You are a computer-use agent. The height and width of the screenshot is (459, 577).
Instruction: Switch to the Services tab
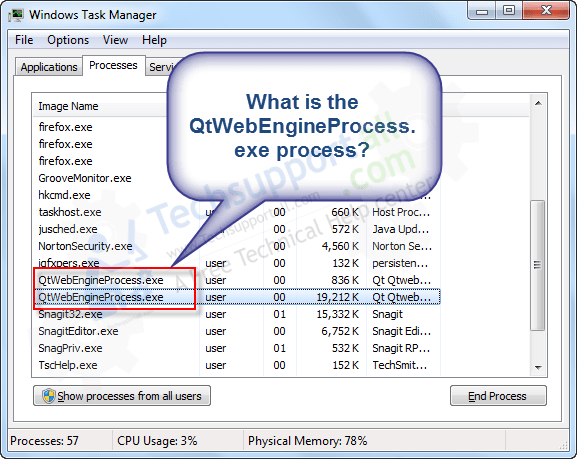160,67
